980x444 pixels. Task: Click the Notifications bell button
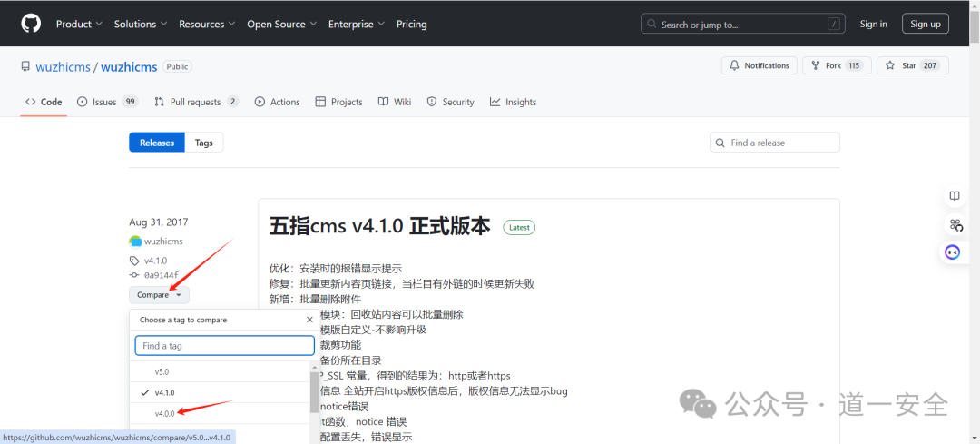pos(759,65)
